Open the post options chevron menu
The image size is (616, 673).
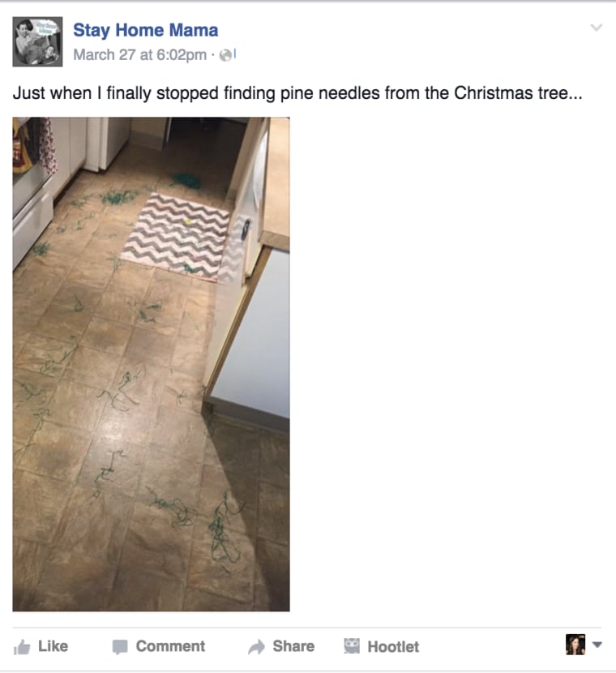click(597, 28)
